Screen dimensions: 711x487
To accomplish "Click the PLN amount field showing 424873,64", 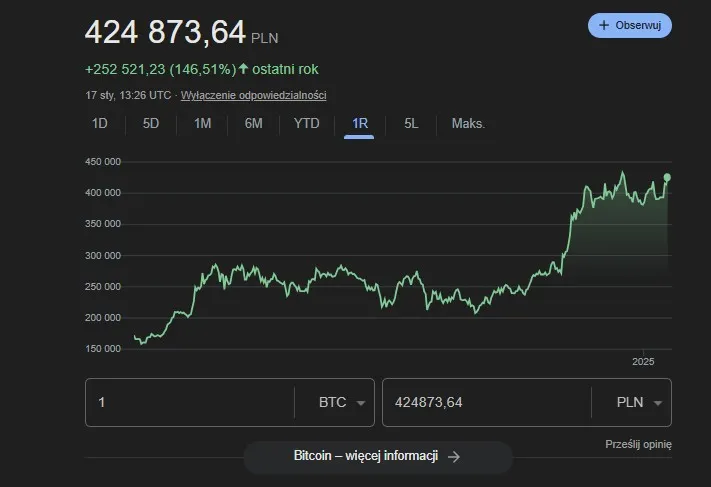I will click(x=485, y=403).
